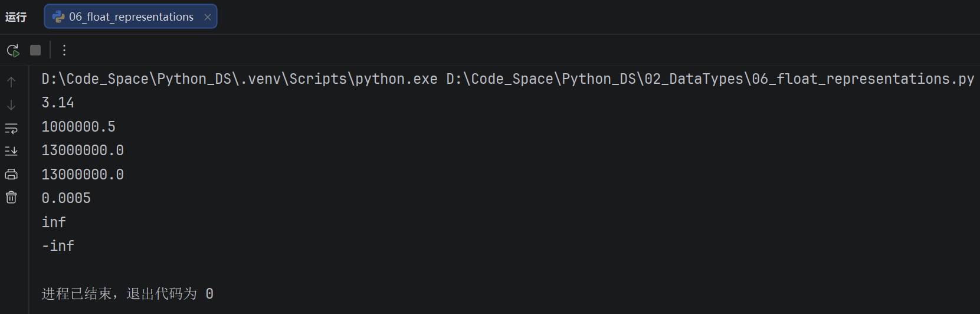Rerun the 06_float_representations script
This screenshot has width=980, height=314.
coord(12,50)
